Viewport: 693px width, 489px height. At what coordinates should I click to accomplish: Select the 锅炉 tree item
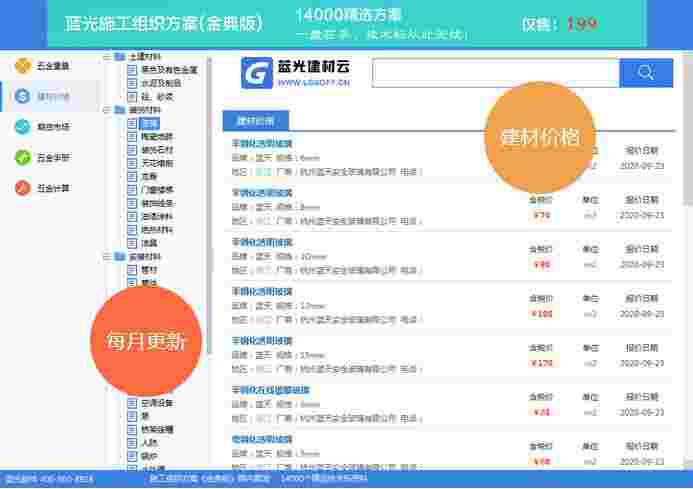coord(149,455)
